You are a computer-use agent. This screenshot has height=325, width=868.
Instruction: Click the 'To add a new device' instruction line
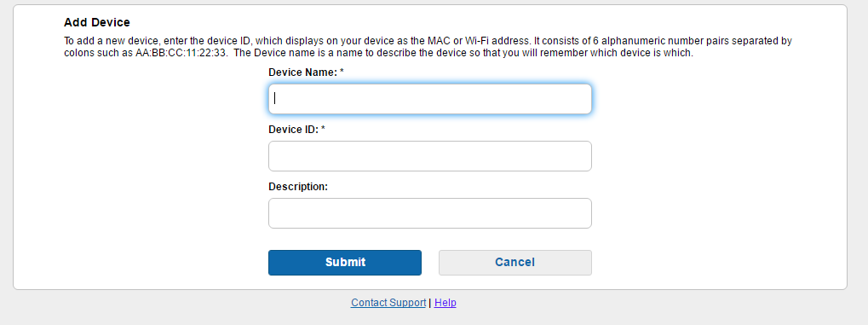(x=428, y=41)
